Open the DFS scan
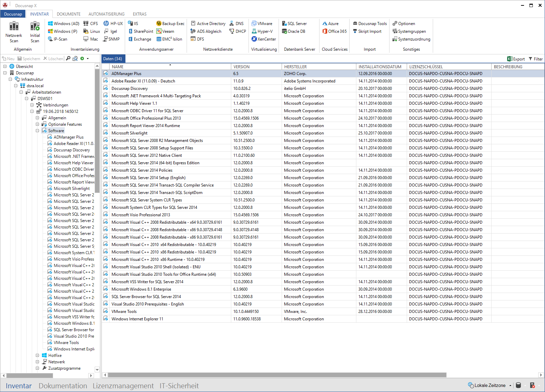This screenshot has width=545, height=392. [197, 39]
